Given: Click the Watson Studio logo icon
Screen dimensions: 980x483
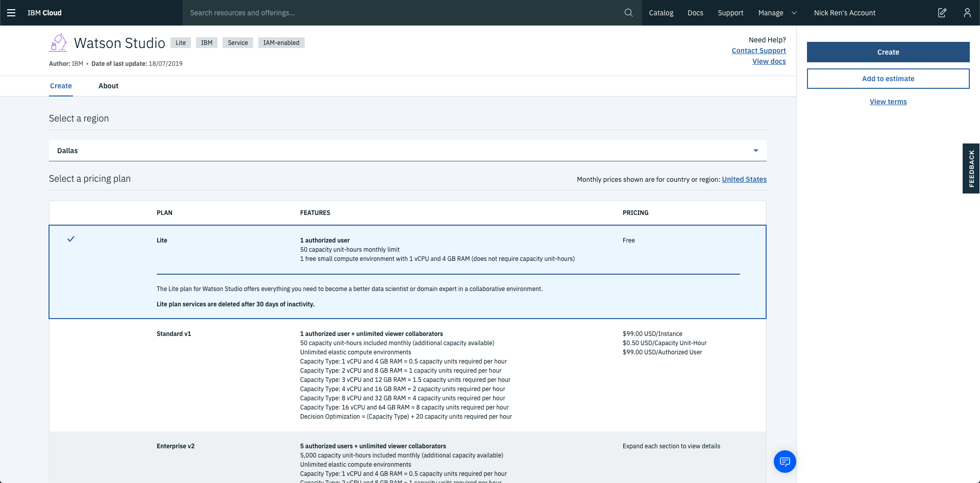Looking at the screenshot, I should [x=58, y=43].
